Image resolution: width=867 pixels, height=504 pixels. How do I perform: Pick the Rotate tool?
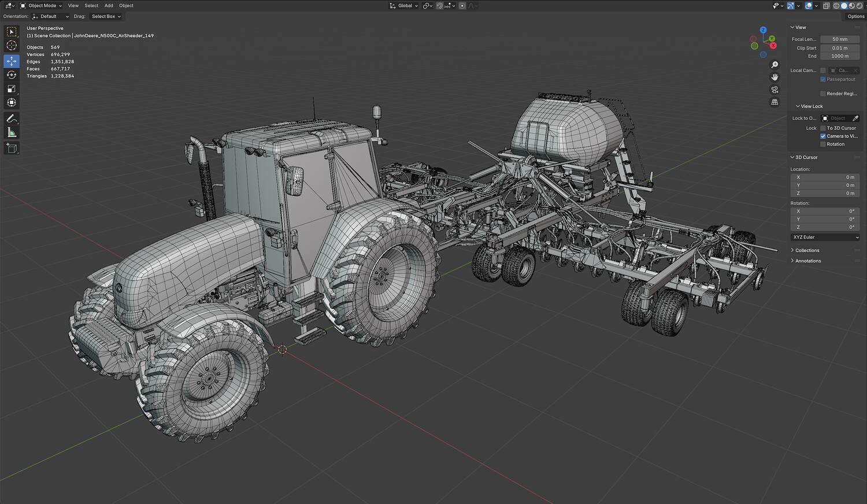coord(12,75)
